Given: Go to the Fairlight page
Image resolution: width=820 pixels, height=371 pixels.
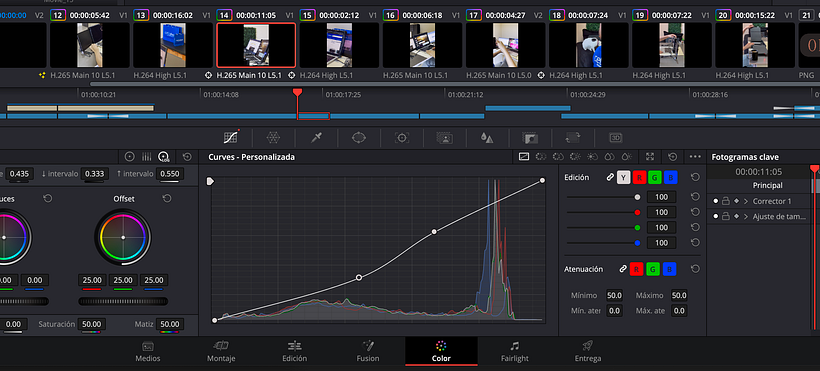Looking at the screenshot, I should [515, 352].
